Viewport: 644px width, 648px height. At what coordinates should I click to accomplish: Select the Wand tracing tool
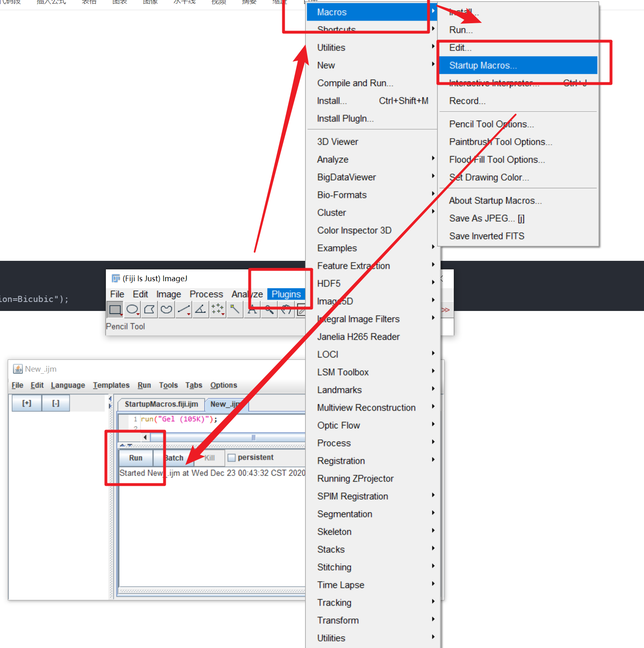coord(235,310)
